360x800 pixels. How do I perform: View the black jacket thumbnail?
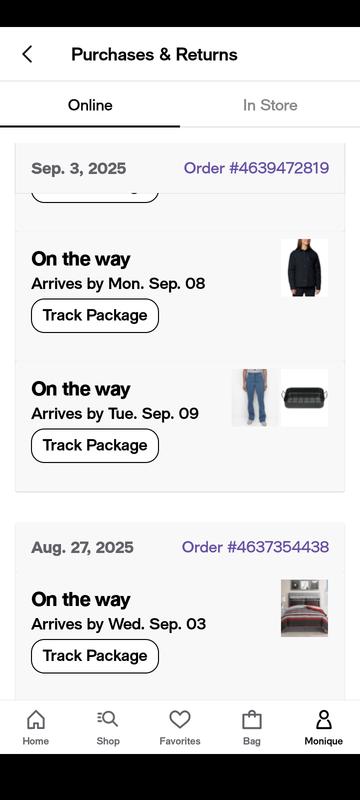click(x=304, y=267)
